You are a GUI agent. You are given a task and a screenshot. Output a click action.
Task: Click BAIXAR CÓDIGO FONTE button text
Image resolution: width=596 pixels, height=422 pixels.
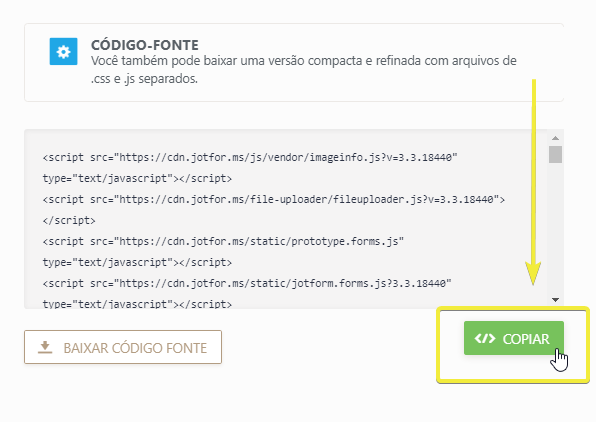(x=135, y=348)
